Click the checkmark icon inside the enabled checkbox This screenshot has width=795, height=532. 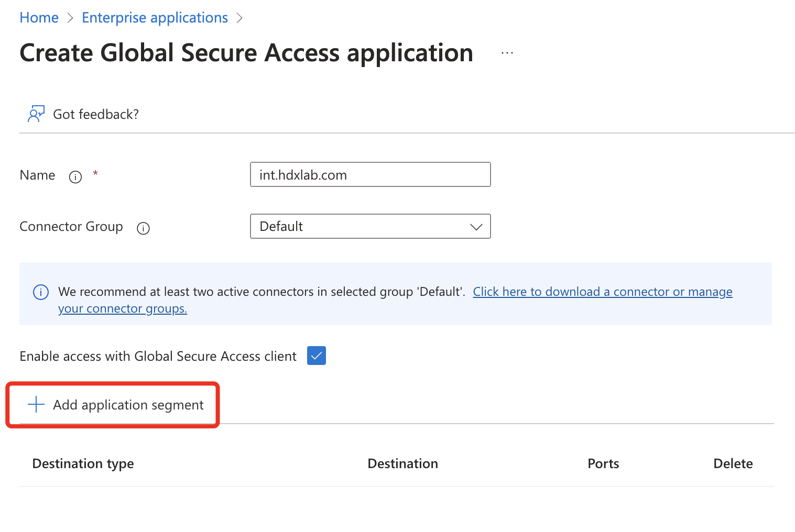pyautogui.click(x=316, y=356)
